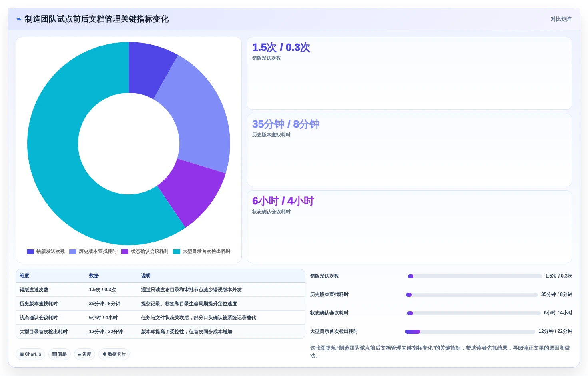Click 错版发送次数 label under first card value

click(266, 58)
